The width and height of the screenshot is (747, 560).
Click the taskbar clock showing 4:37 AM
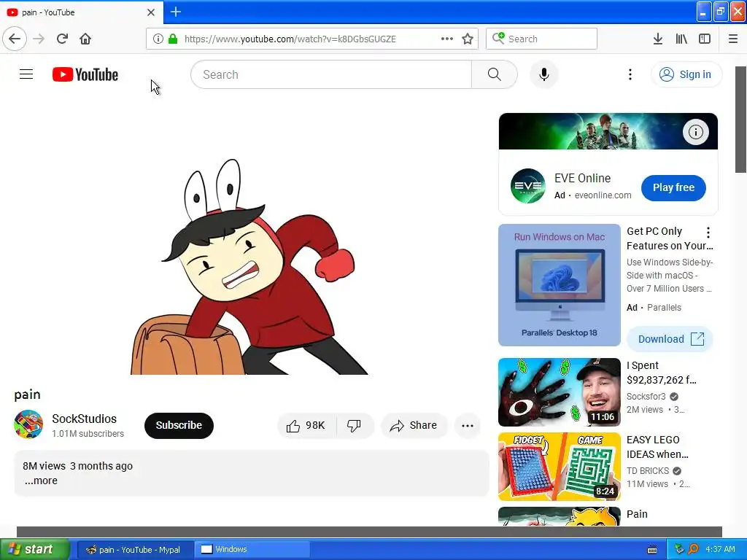[720, 549]
